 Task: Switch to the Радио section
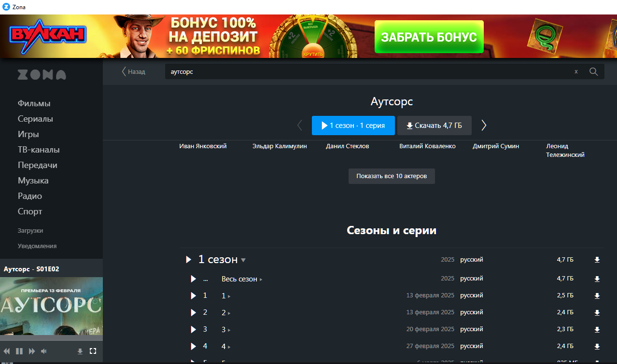pyautogui.click(x=30, y=196)
